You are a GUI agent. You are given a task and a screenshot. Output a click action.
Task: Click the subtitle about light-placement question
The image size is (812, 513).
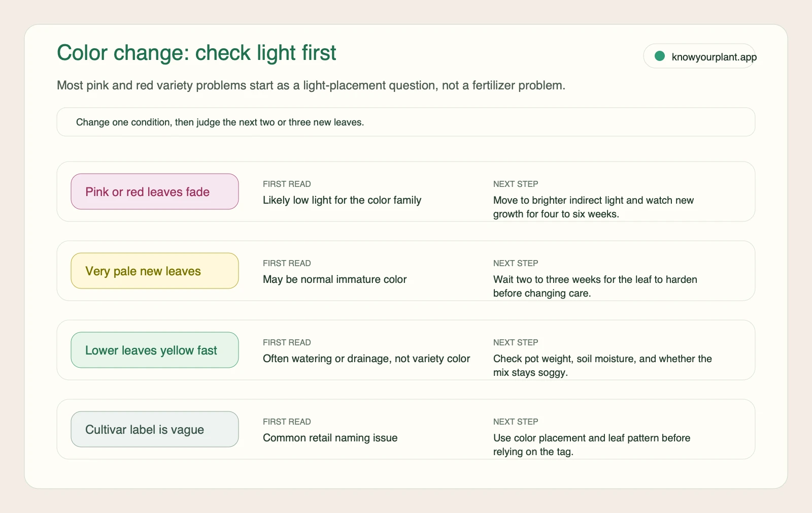click(311, 85)
